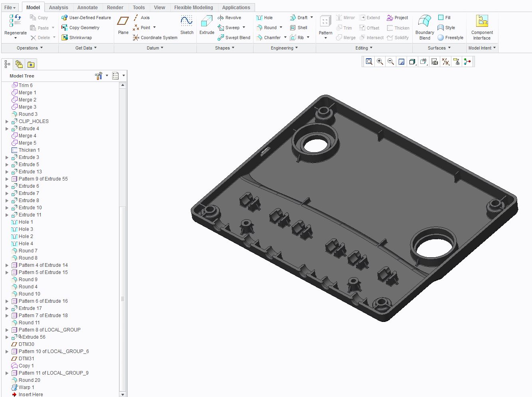Viewport: 532px width, 397px height.
Task: Switch to the Annotate tab
Action: click(87, 7)
